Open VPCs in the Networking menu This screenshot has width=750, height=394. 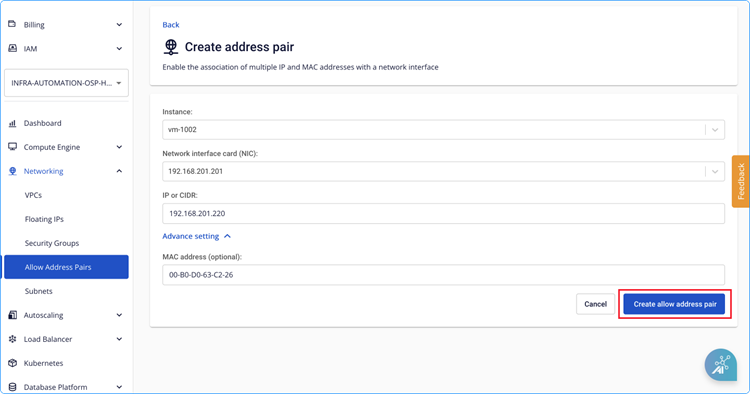click(x=33, y=195)
